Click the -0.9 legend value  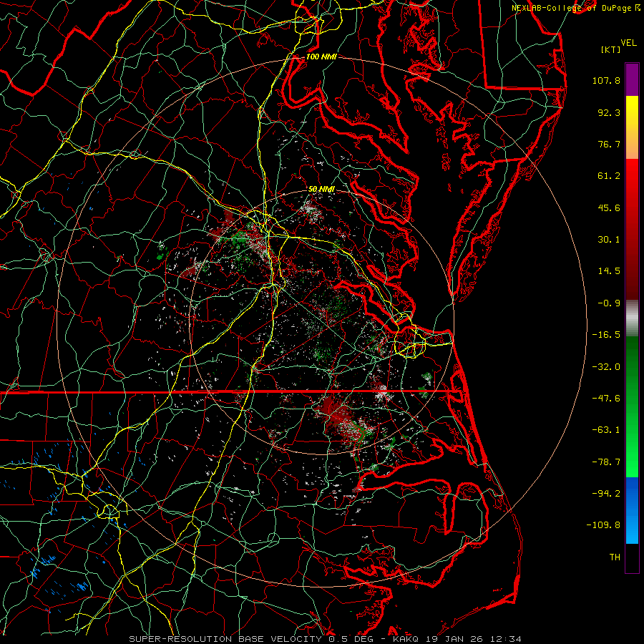(609, 303)
